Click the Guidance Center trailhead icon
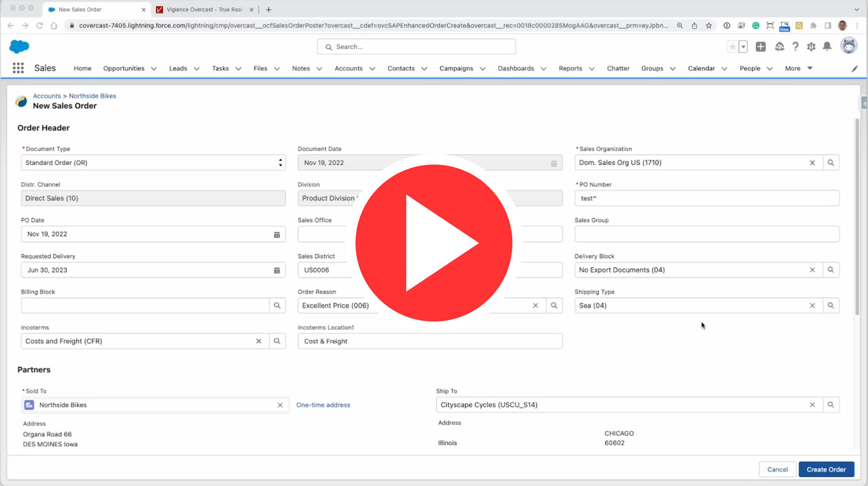This screenshot has width=868, height=486. 780,47
